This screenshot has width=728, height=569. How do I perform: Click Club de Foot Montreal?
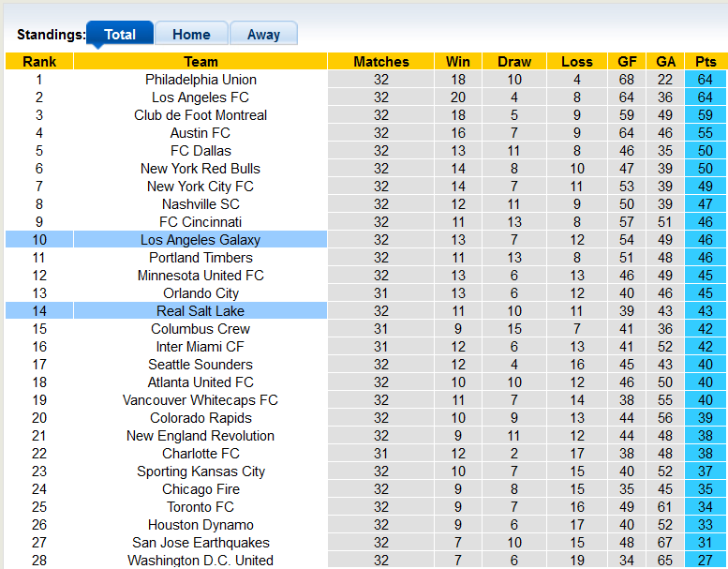point(201,115)
